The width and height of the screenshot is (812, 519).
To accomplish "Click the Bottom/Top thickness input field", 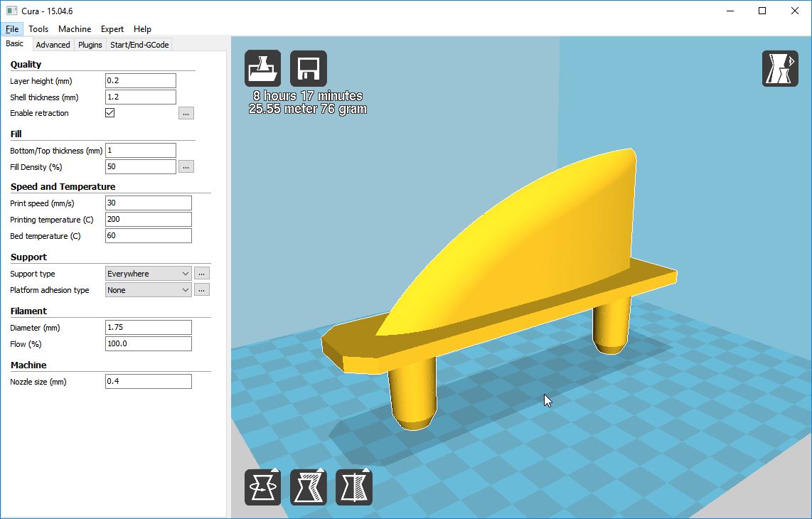I will pyautogui.click(x=140, y=150).
